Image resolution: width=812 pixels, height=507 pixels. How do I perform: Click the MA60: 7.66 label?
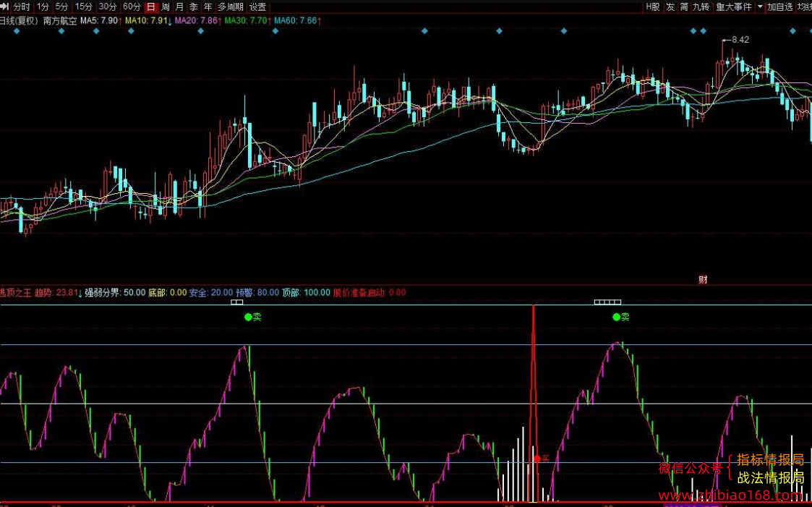coord(297,21)
